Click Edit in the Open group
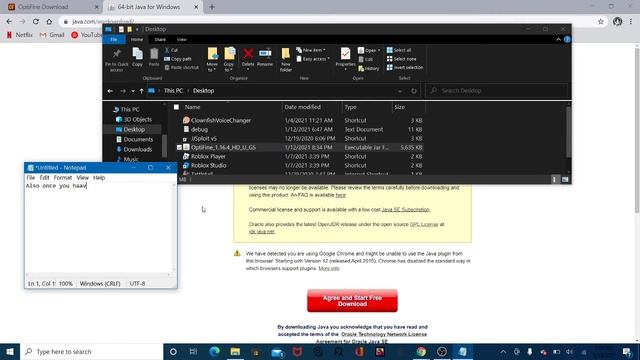 tap(366, 59)
